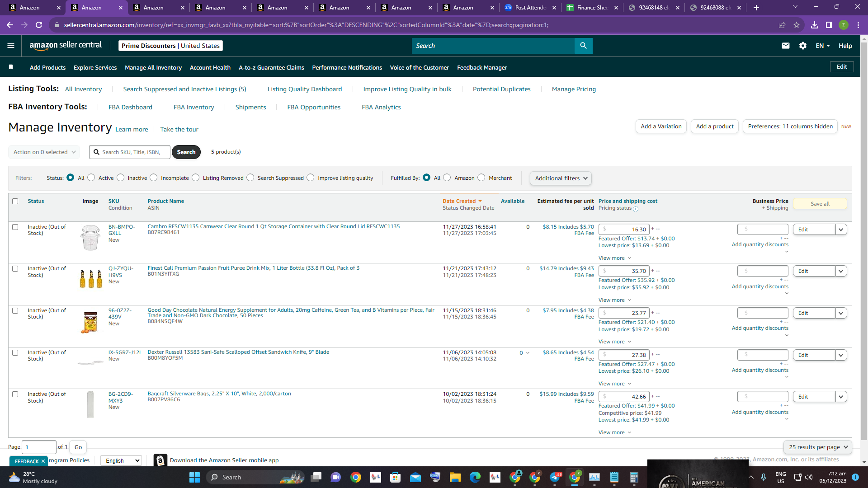Click the Add a Variation button
This screenshot has height=488, width=868.
click(x=661, y=127)
